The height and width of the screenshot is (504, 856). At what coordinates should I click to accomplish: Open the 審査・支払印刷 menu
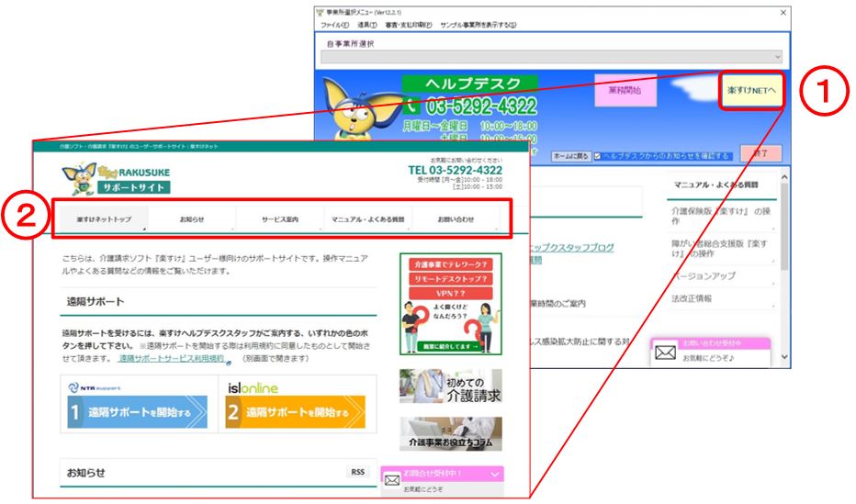click(409, 25)
